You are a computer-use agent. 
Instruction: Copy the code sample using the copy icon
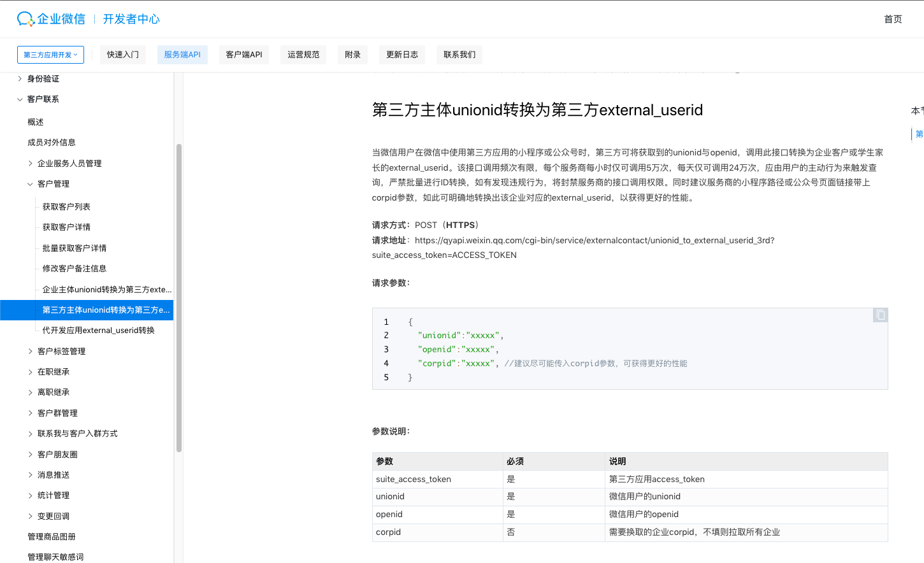(x=880, y=315)
